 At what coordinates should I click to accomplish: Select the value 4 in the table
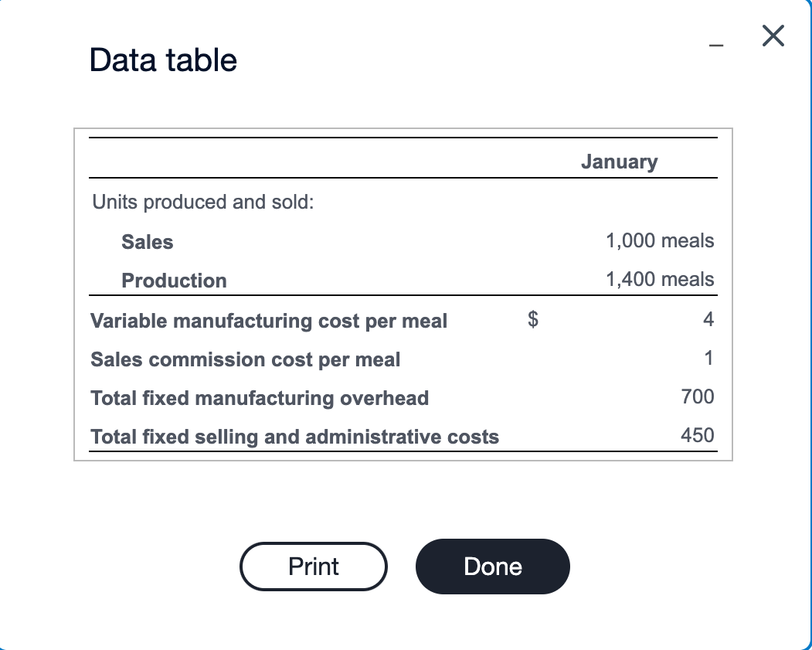click(x=708, y=319)
